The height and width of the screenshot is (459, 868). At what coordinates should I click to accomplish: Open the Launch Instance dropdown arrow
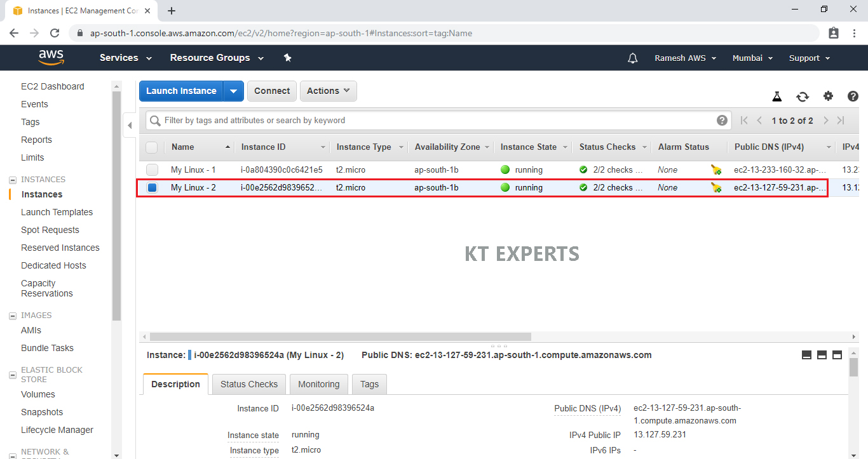[233, 91]
